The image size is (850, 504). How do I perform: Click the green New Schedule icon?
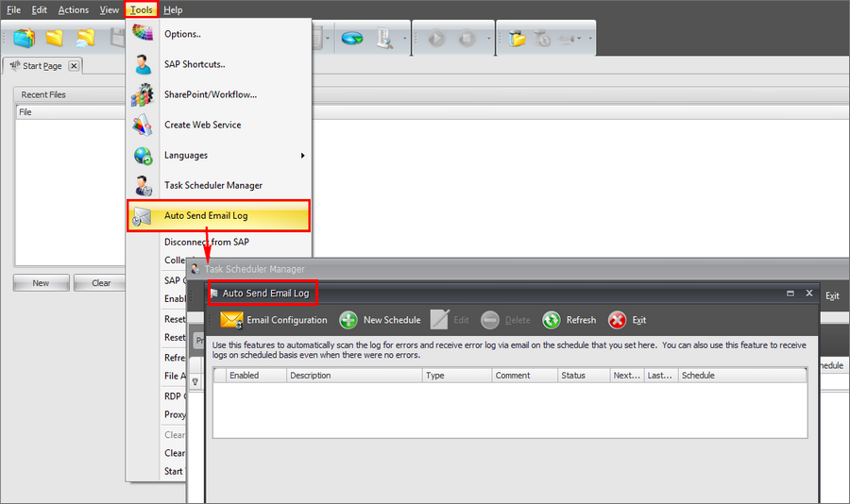(x=348, y=320)
